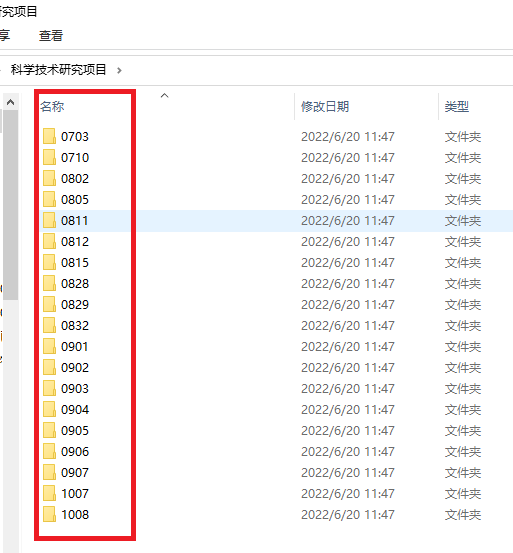Expand the breadcrumb chevron after 科学技术研究项目
This screenshot has width=513, height=553.
tap(119, 71)
